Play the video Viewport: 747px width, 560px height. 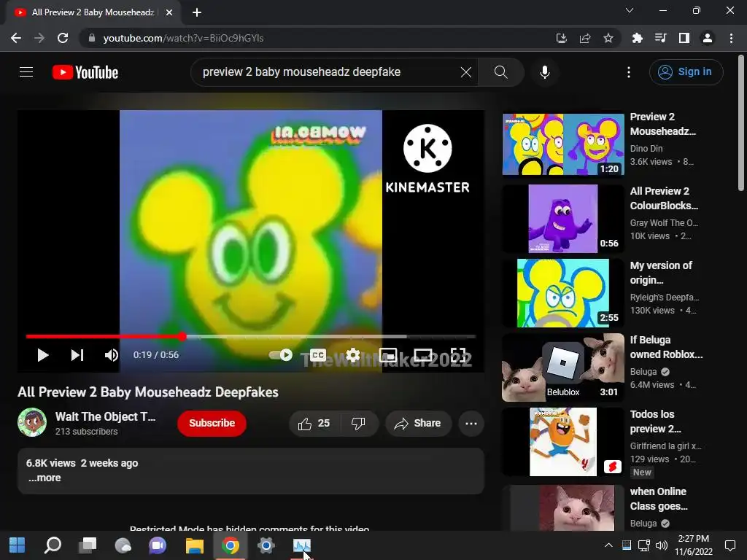[43, 355]
